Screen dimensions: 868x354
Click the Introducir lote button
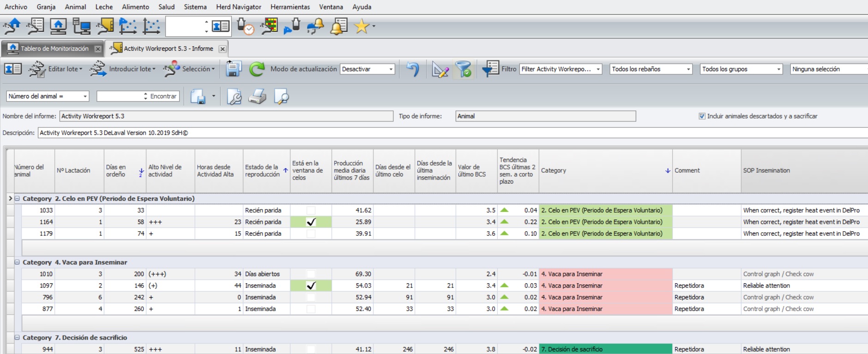122,69
